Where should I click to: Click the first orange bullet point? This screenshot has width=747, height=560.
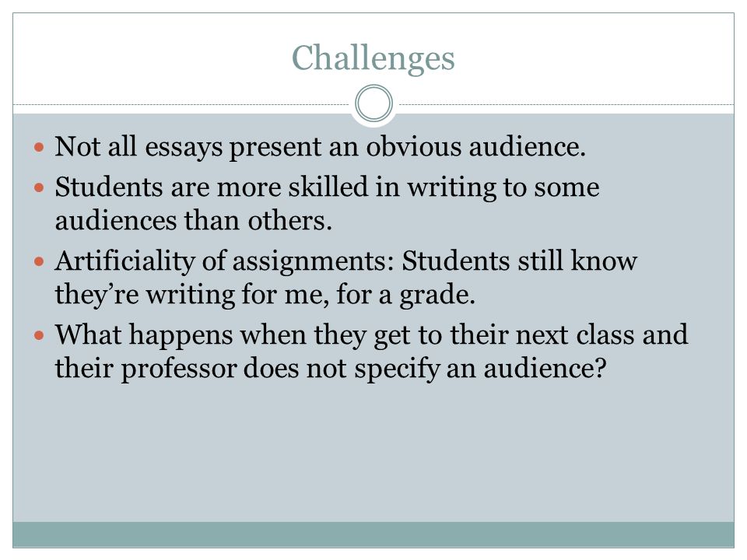[40, 147]
